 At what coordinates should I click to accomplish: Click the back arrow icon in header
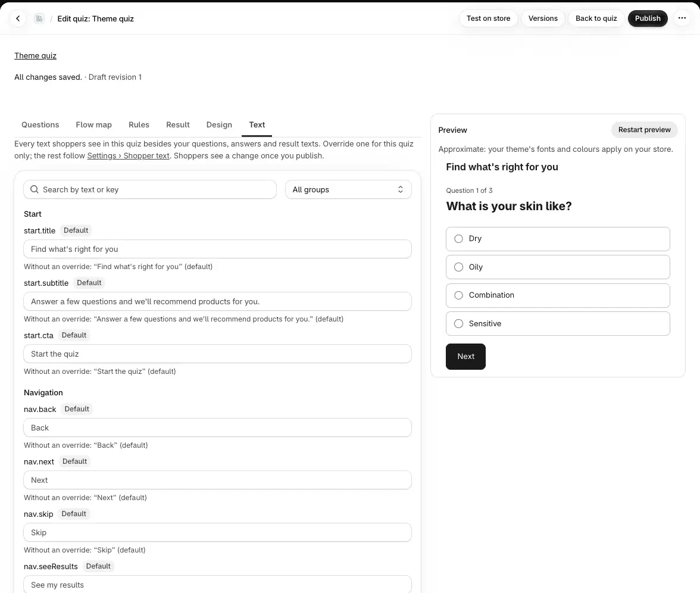pos(18,18)
